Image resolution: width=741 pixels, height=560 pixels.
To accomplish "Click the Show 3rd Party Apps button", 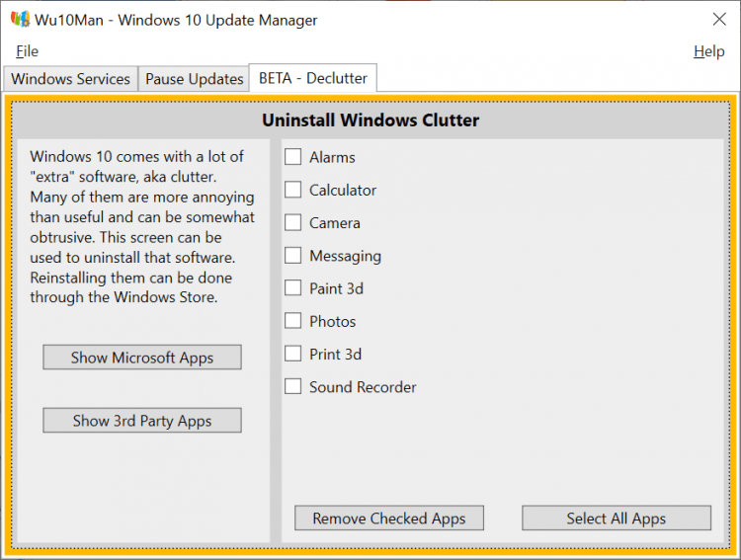I will (x=142, y=420).
